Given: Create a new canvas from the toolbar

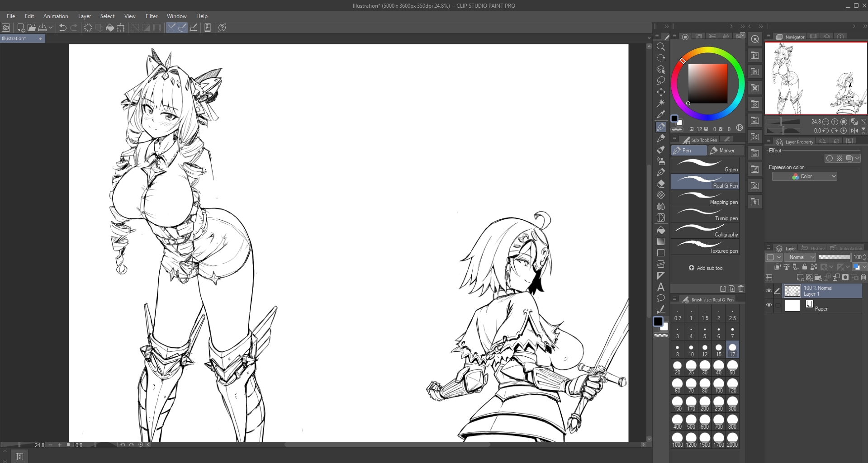Looking at the screenshot, I should (21, 28).
